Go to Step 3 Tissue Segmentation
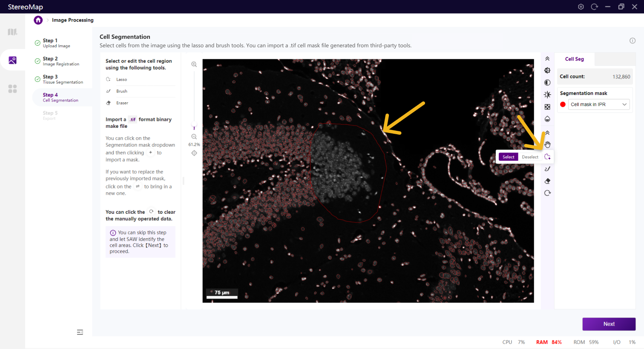The width and height of the screenshot is (644, 349). click(x=62, y=79)
